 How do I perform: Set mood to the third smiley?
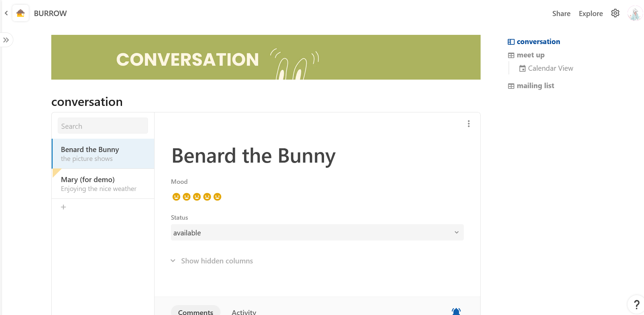point(197,197)
